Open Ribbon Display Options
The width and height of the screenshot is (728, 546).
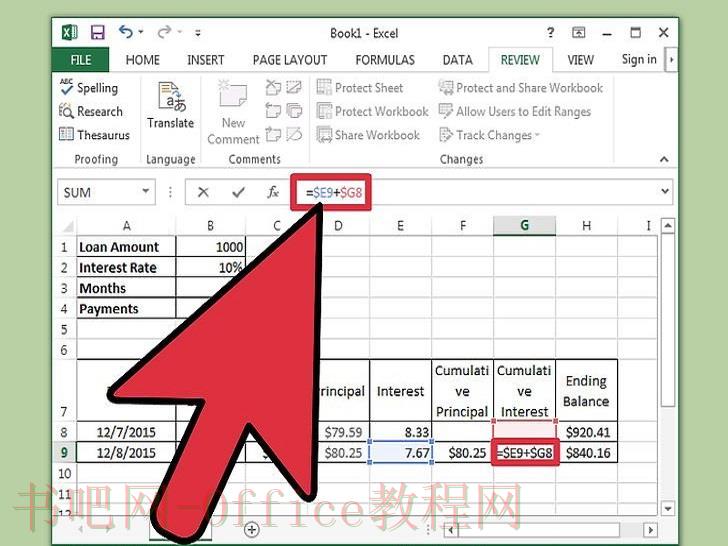[578, 32]
